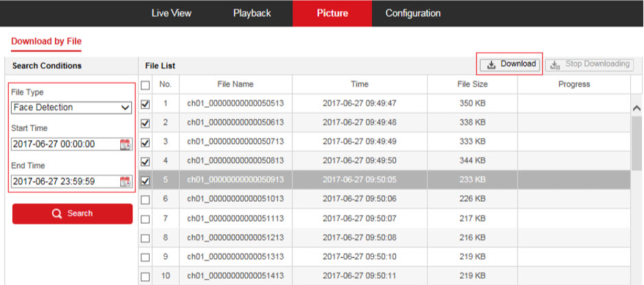Click the download arrow icon
Viewport: 644px width, 285px height.
click(x=491, y=65)
